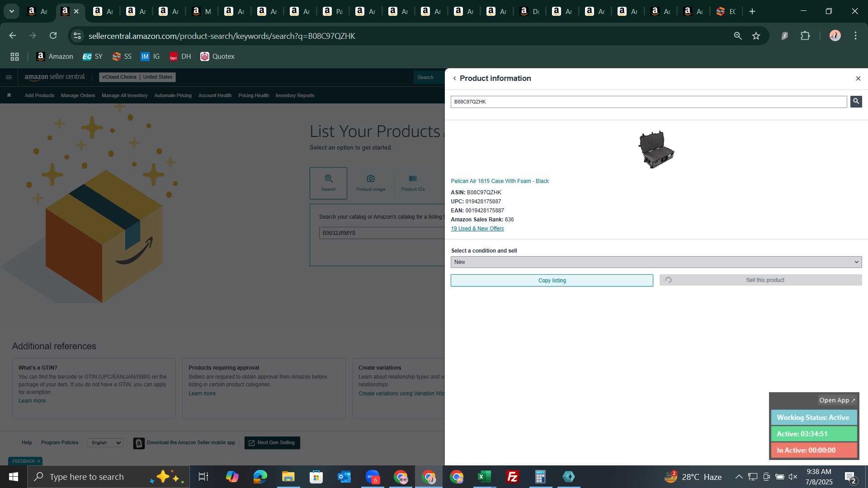
Task: Switch to the last tab labeled EC
Action: [726, 11]
